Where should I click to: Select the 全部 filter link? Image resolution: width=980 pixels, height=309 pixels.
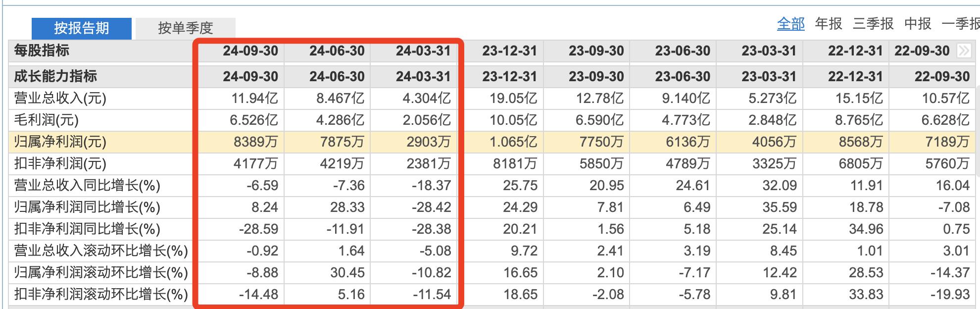click(791, 23)
